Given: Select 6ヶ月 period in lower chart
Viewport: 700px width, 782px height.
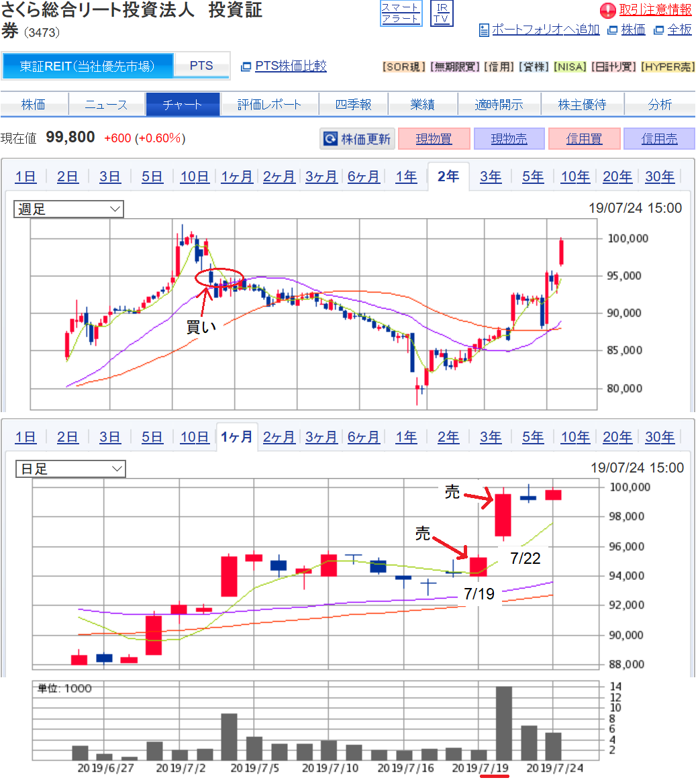Looking at the screenshot, I should (364, 437).
